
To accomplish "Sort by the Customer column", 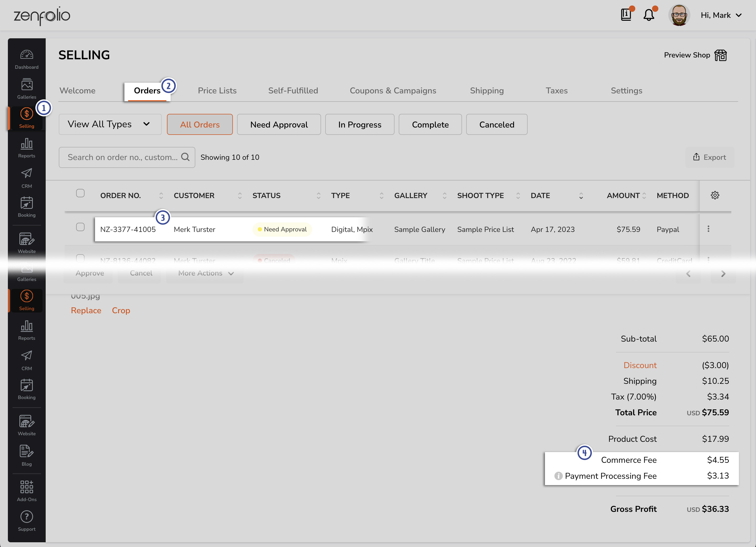I will pos(240,196).
